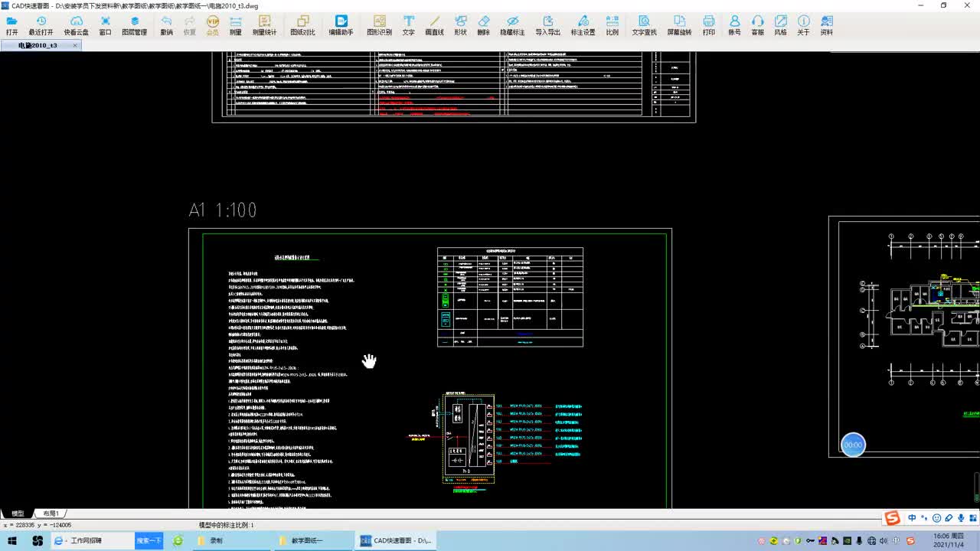Click the 搜索一下 search button
Viewport: 980px width, 551px height.
(x=149, y=540)
